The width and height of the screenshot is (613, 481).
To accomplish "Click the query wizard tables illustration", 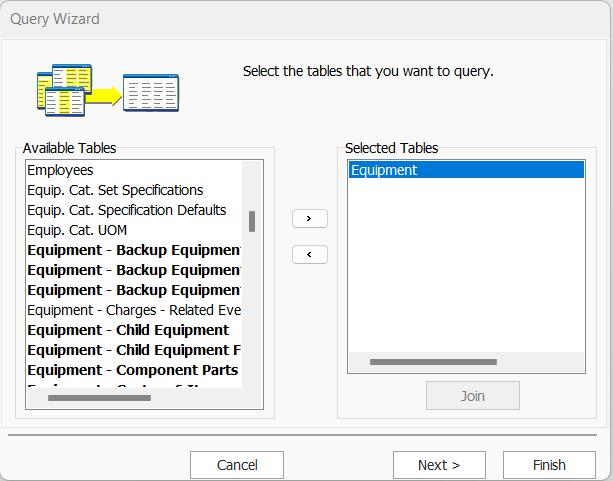I will 107,90.
